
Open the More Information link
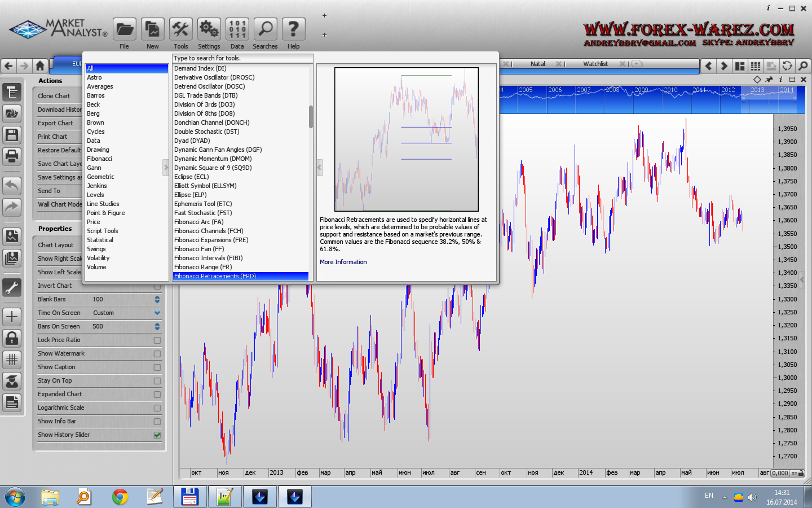343,262
